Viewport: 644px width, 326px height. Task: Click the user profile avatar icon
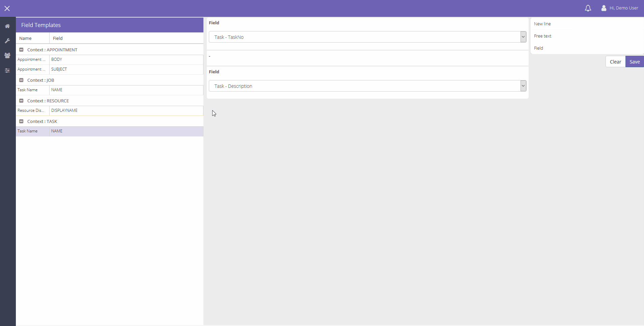[604, 8]
